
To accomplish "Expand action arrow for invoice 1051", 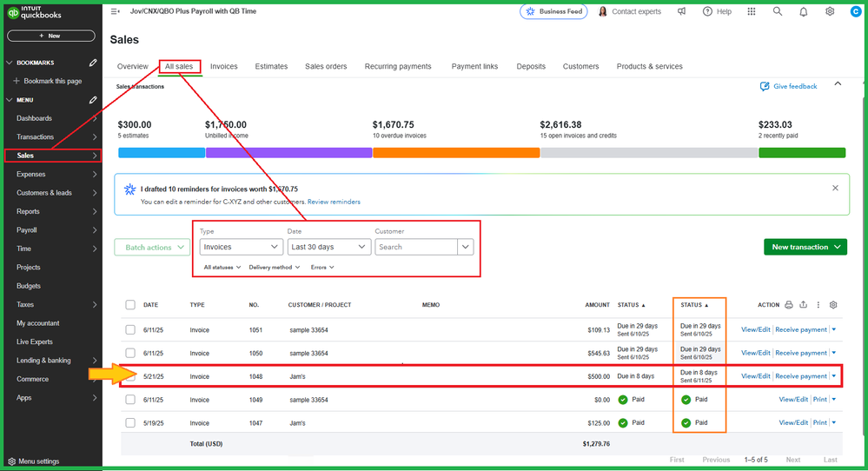I will pyautogui.click(x=834, y=330).
